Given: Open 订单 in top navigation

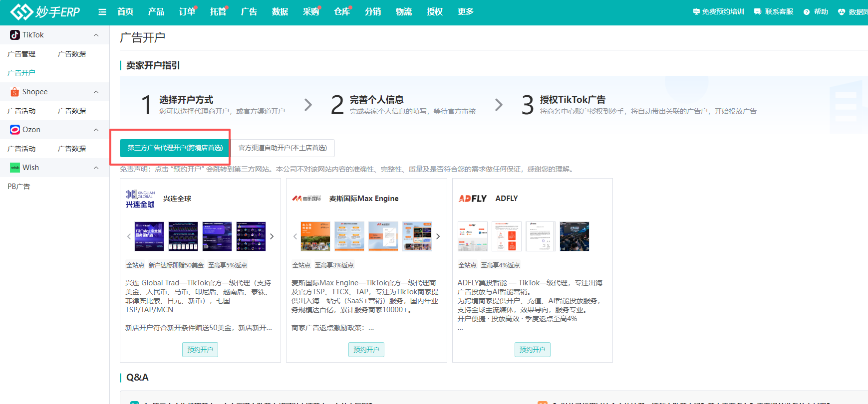Looking at the screenshot, I should (187, 11).
